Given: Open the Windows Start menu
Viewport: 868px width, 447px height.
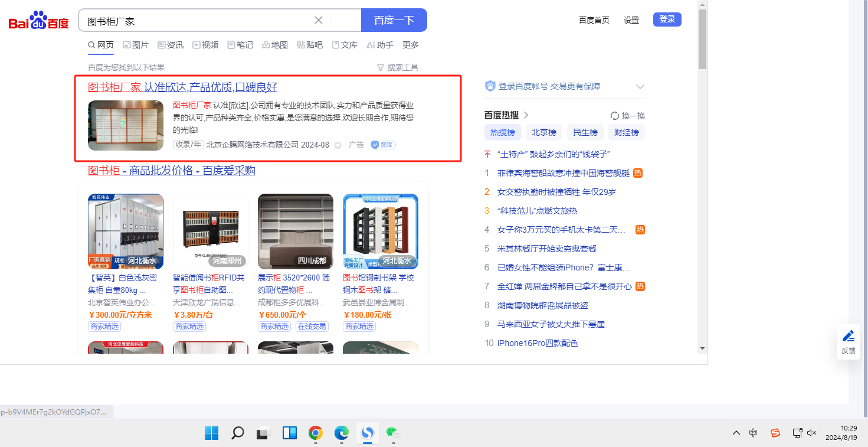Looking at the screenshot, I should coord(212,433).
